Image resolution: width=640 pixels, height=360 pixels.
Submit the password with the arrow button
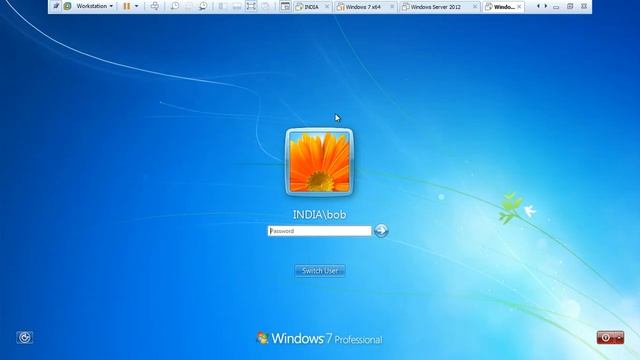coord(381,231)
